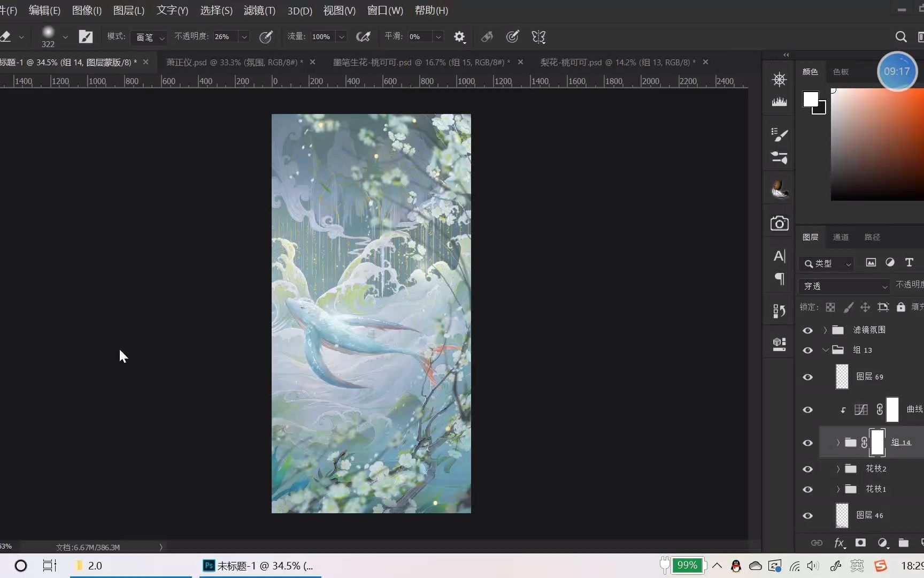Open the painter plugin panel icon

click(x=779, y=189)
